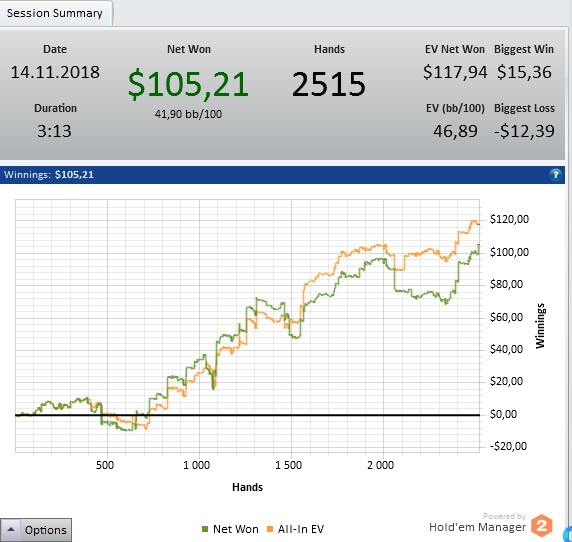This screenshot has width=572, height=542.
Task: Click the Net Won legend label
Action: pyautogui.click(x=236, y=529)
